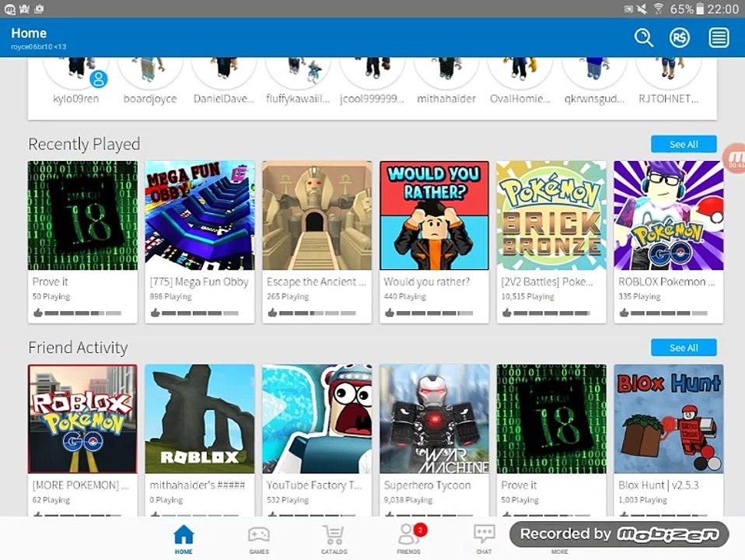Tap the Mobizen recording bubble

point(735,159)
